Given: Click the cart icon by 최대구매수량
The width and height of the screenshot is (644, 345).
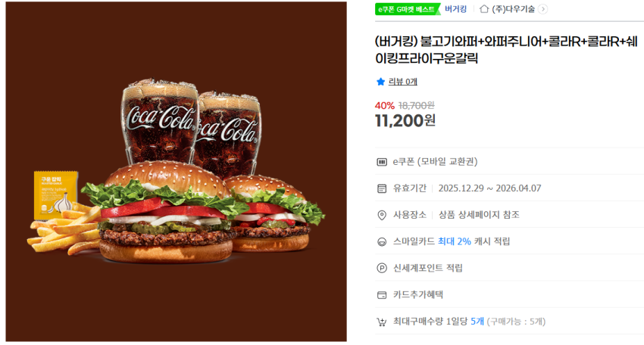Looking at the screenshot, I should click(382, 322).
